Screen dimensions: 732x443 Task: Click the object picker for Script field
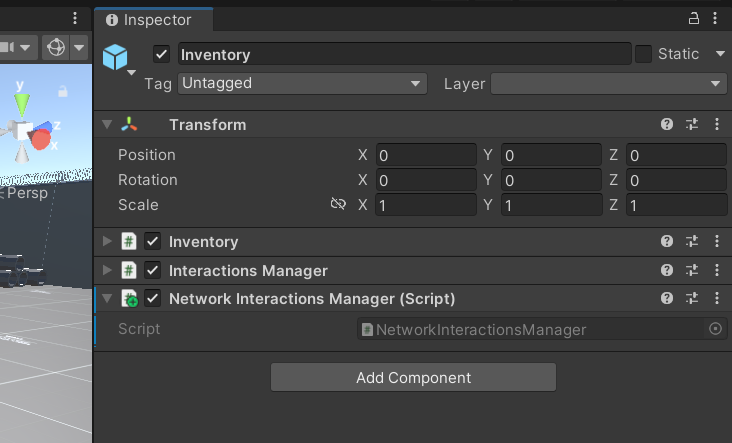tap(715, 329)
